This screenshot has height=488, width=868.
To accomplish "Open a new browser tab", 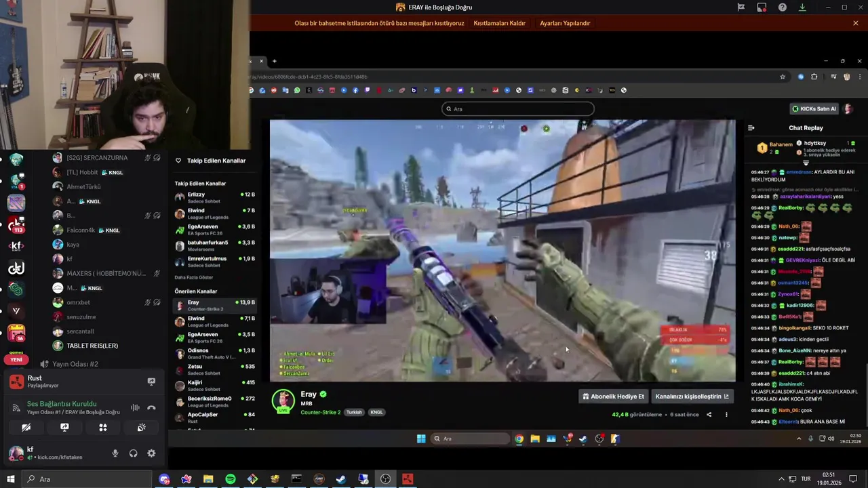I will point(274,61).
